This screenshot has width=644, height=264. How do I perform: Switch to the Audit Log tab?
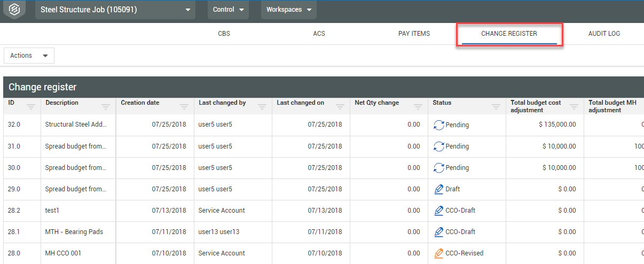point(604,34)
